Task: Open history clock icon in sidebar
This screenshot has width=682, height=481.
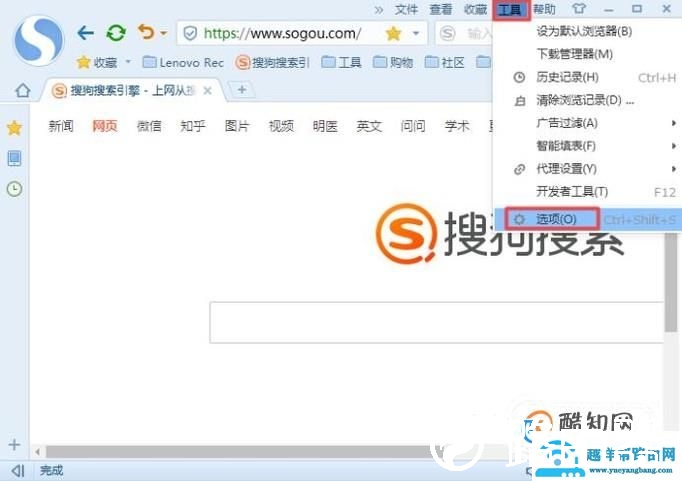Action: [14, 189]
